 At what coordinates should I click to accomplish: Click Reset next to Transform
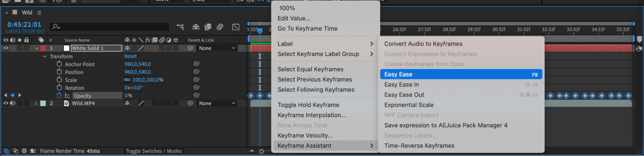click(130, 56)
